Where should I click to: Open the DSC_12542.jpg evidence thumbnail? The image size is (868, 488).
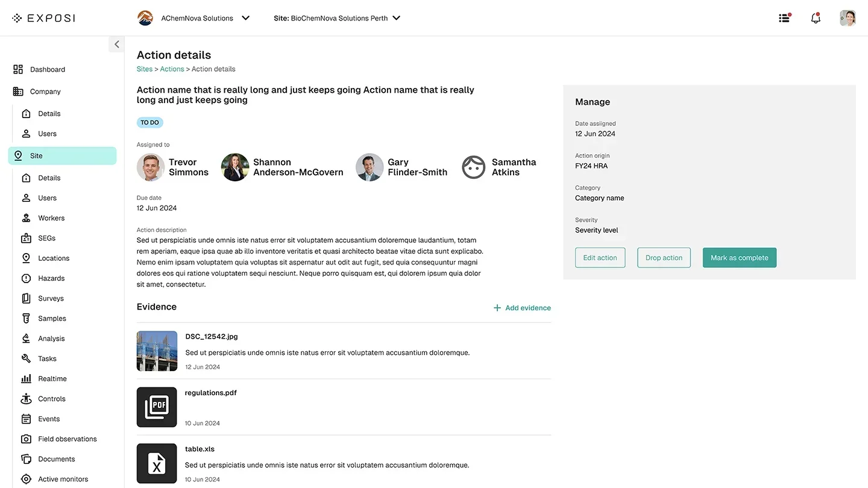(157, 351)
